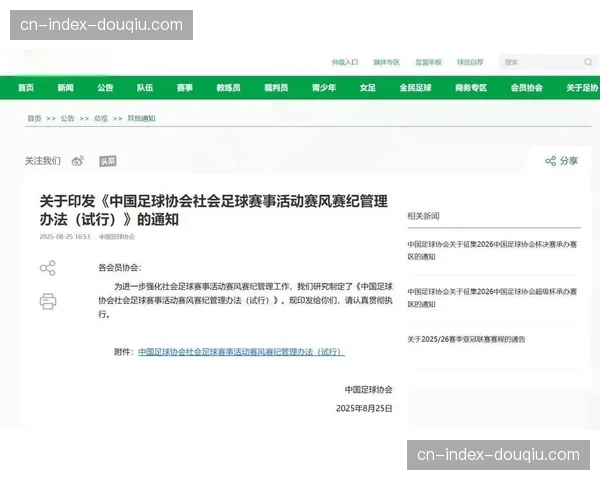Go to 公告 in breadcrumb
This screenshot has width=600, height=480.
pos(67,118)
